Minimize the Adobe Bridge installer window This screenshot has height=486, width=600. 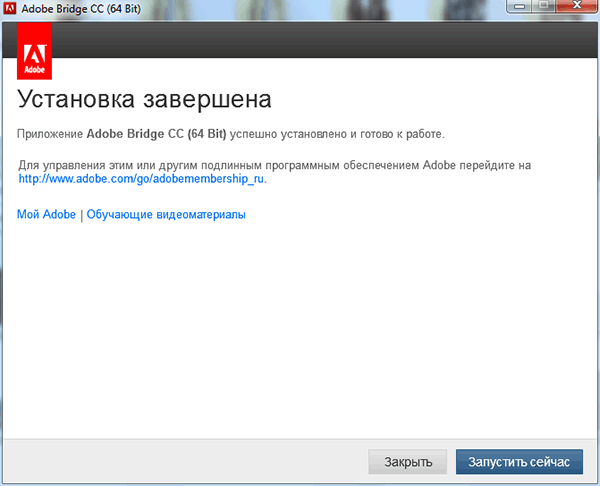[x=519, y=6]
